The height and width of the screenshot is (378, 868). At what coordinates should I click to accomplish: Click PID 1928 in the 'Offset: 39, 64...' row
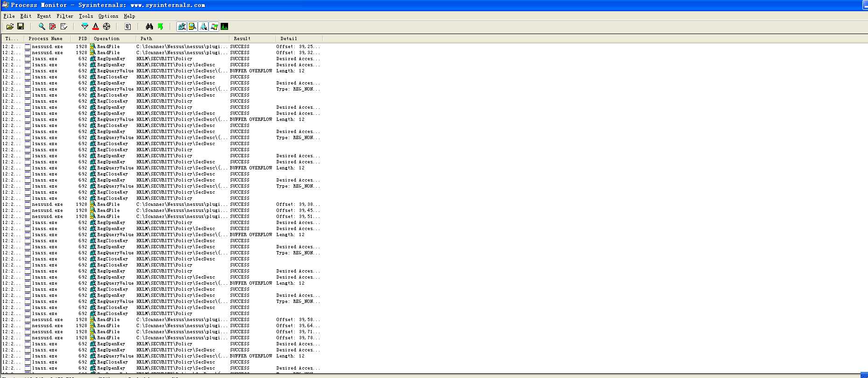[x=82, y=326]
